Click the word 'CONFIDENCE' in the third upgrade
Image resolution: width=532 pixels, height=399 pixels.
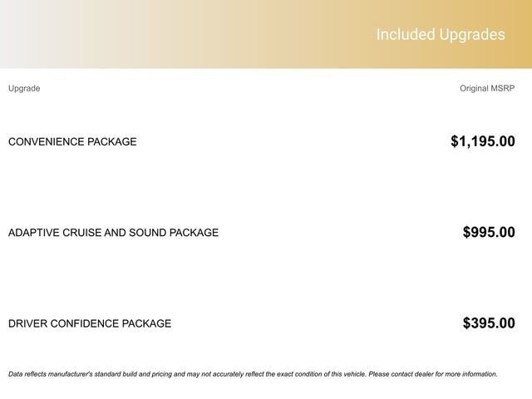click(x=84, y=323)
